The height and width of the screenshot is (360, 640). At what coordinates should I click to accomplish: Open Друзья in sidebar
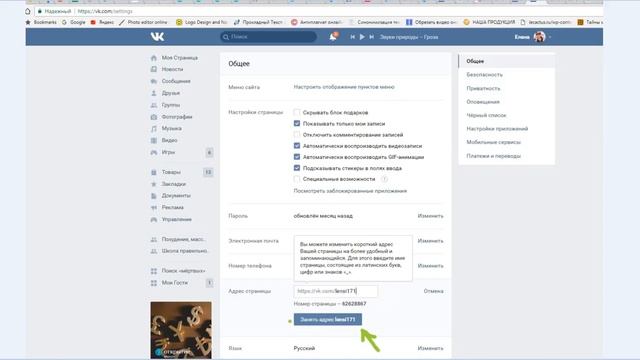(171, 93)
